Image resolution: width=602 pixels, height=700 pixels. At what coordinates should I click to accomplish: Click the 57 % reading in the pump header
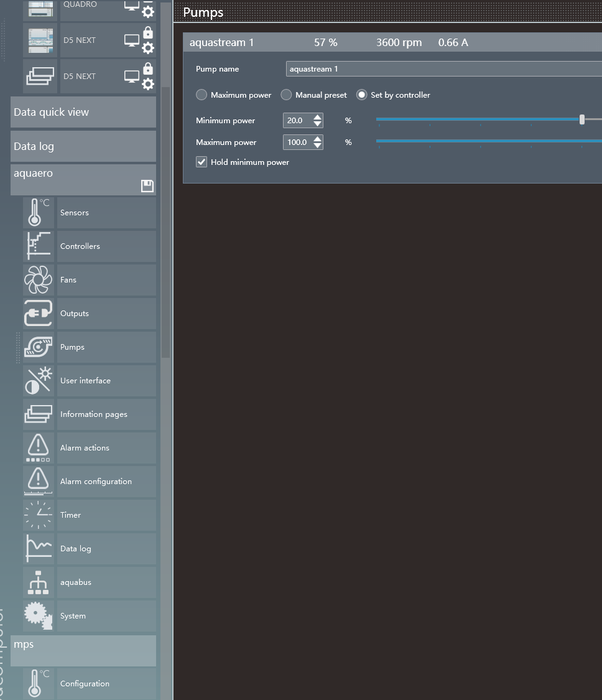[326, 42]
